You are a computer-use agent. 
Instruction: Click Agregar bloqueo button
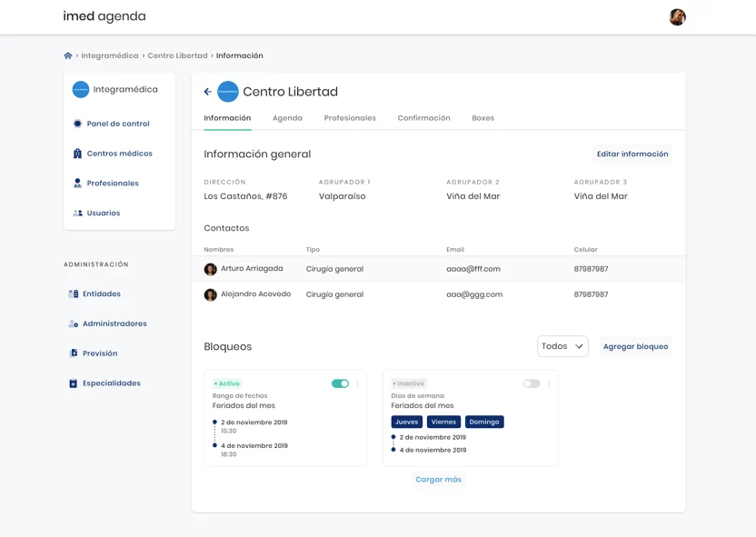[x=635, y=346]
